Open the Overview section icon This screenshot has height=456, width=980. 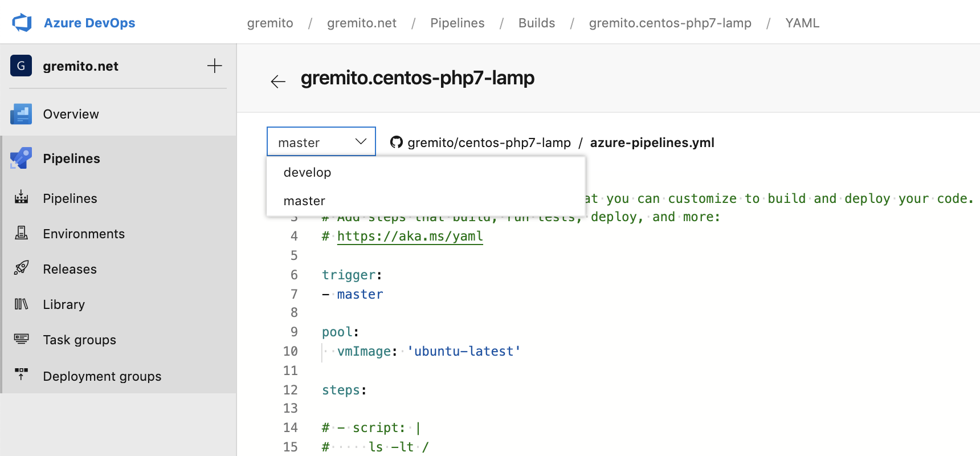[21, 114]
